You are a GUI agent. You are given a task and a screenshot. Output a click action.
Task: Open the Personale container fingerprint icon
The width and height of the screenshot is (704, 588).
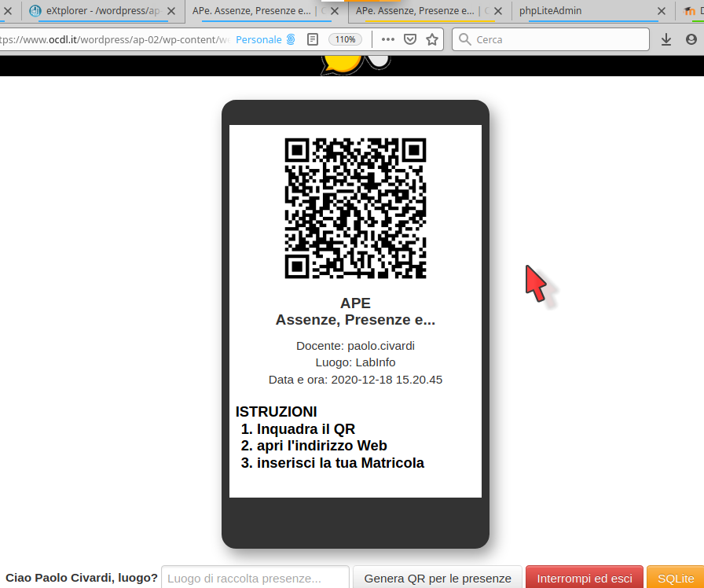pos(291,39)
